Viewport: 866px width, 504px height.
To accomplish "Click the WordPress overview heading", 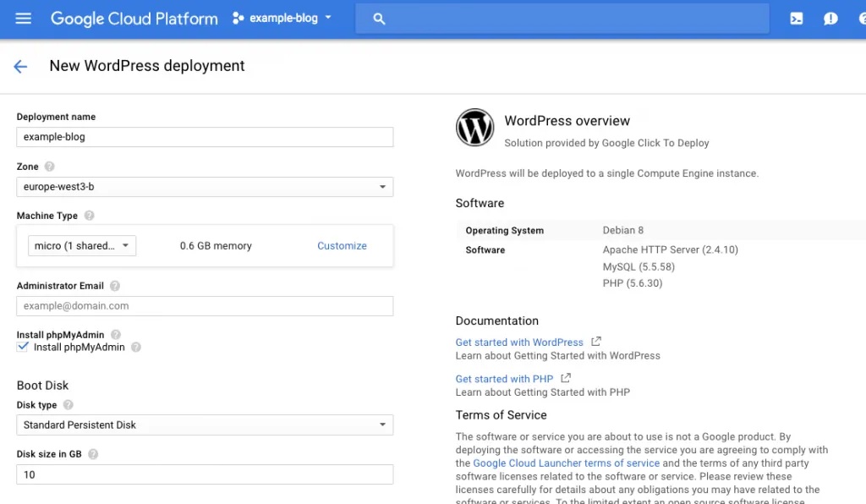I will pos(567,121).
